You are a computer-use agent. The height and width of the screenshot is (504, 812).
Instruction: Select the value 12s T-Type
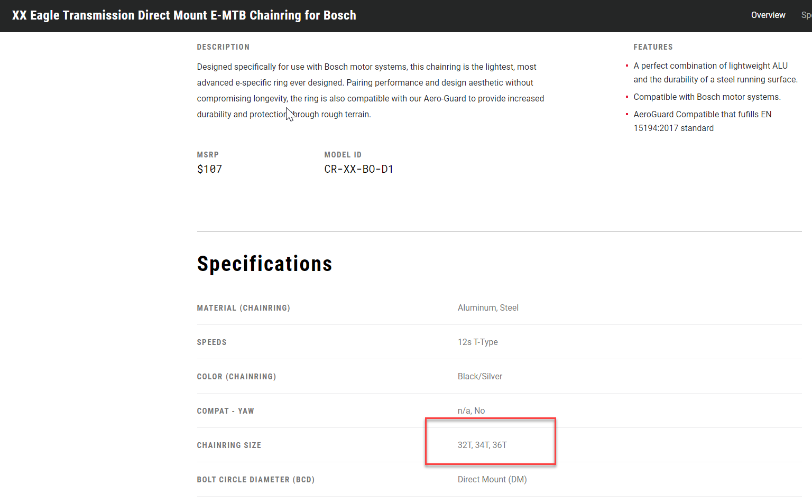coord(478,342)
